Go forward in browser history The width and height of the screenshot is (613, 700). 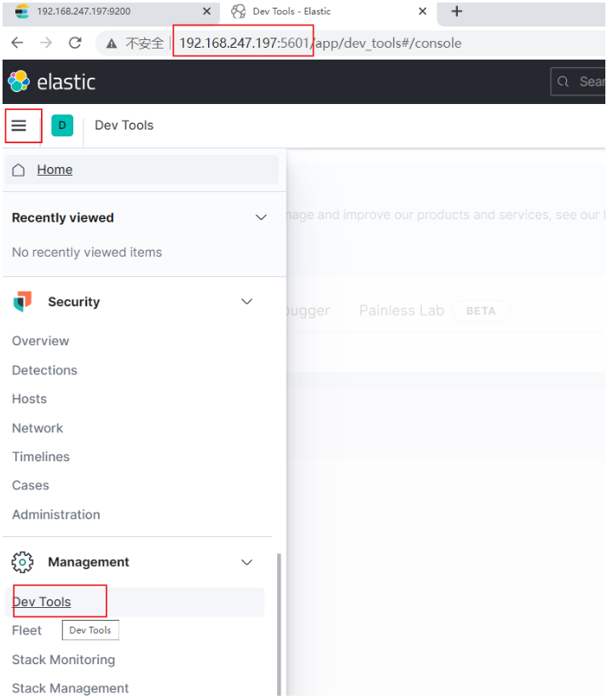[x=46, y=43]
